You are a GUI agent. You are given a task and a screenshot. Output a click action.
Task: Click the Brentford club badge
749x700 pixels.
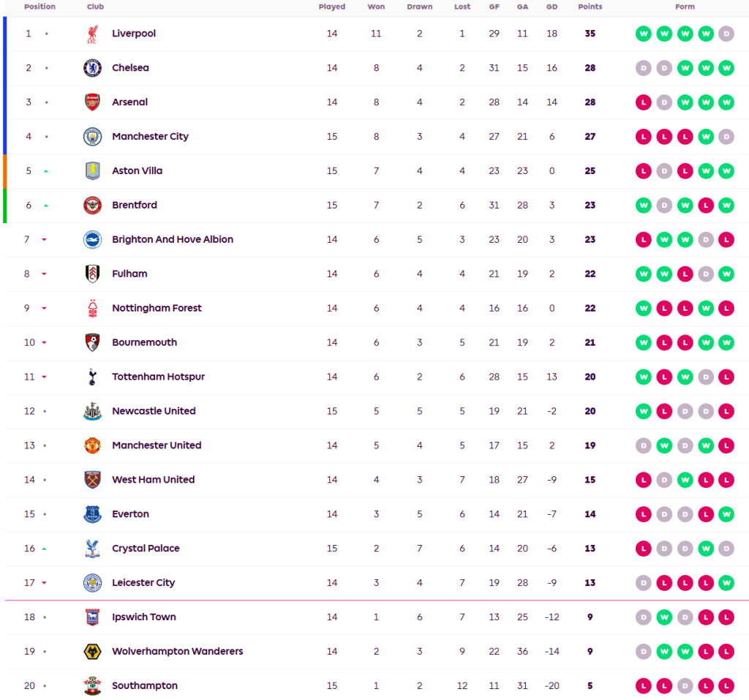click(x=92, y=206)
